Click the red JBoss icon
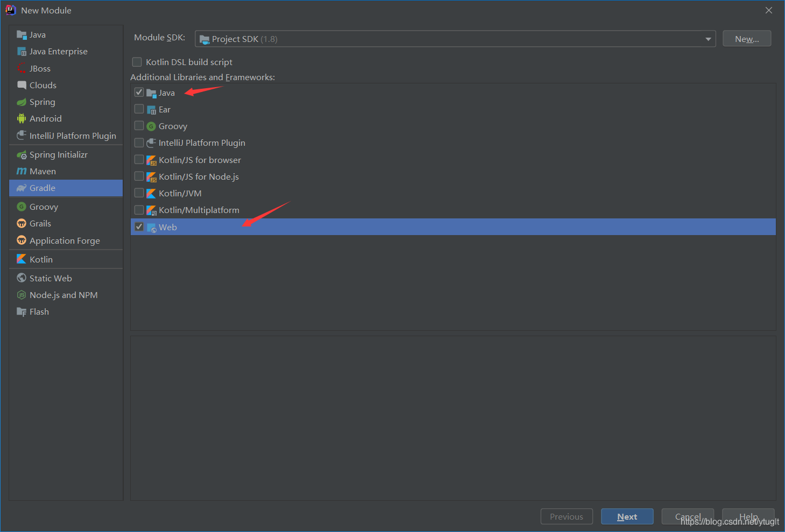The image size is (785, 532). pos(22,68)
